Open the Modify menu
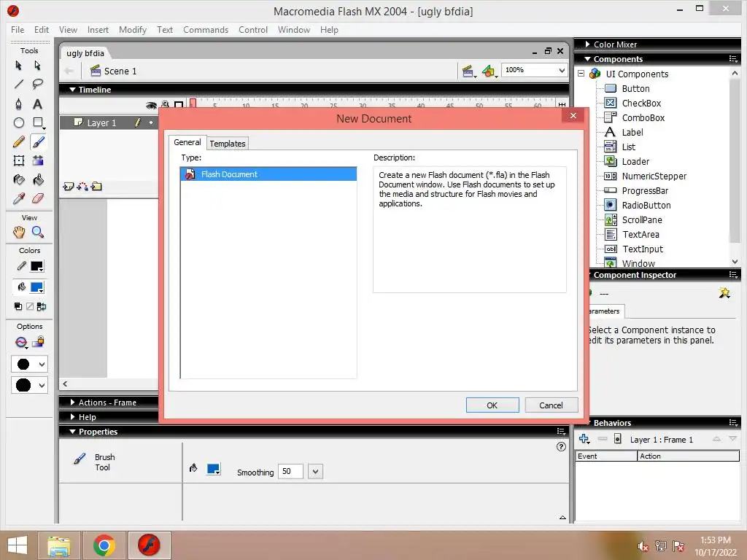The width and height of the screenshot is (747, 560). point(133,29)
